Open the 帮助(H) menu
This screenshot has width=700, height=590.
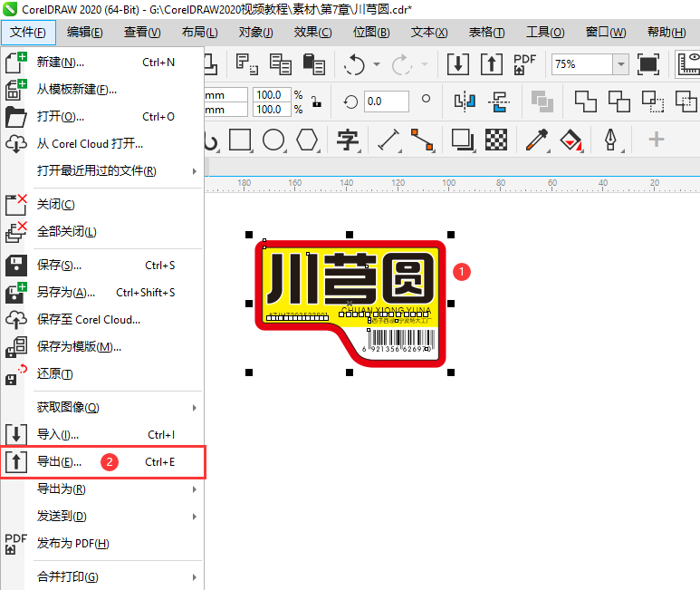[666, 32]
